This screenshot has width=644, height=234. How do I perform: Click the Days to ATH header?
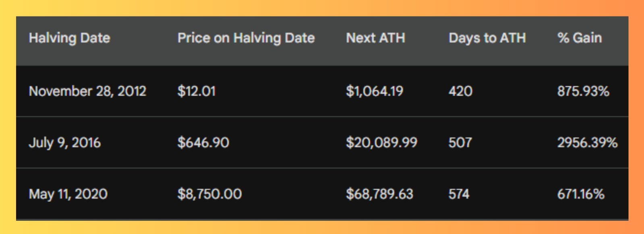[x=487, y=38]
